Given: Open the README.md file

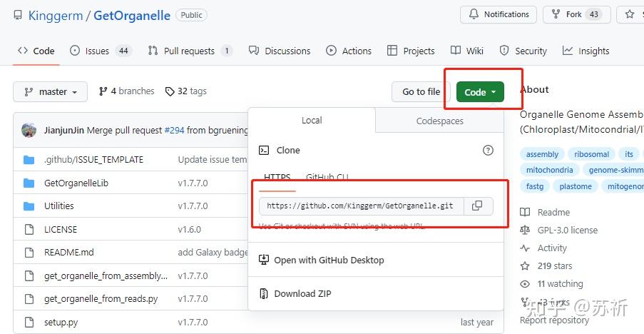Looking at the screenshot, I should tap(68, 253).
